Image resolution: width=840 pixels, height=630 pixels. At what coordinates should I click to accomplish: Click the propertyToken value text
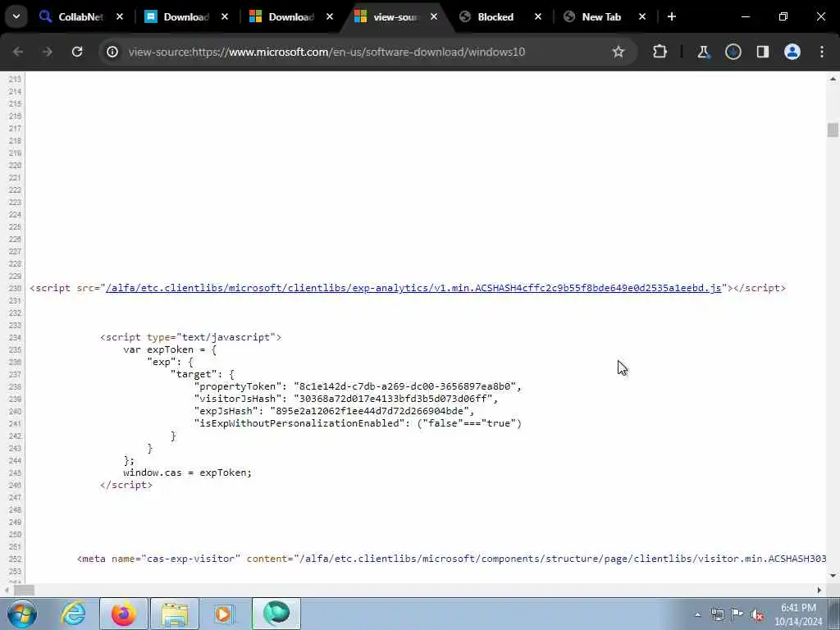[x=404, y=386]
